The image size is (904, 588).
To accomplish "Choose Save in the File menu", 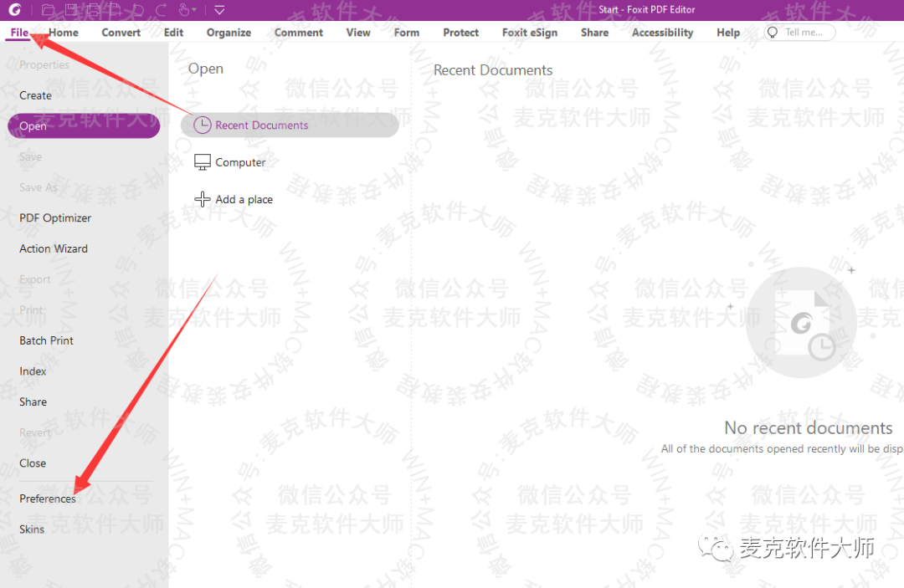I will [x=31, y=156].
